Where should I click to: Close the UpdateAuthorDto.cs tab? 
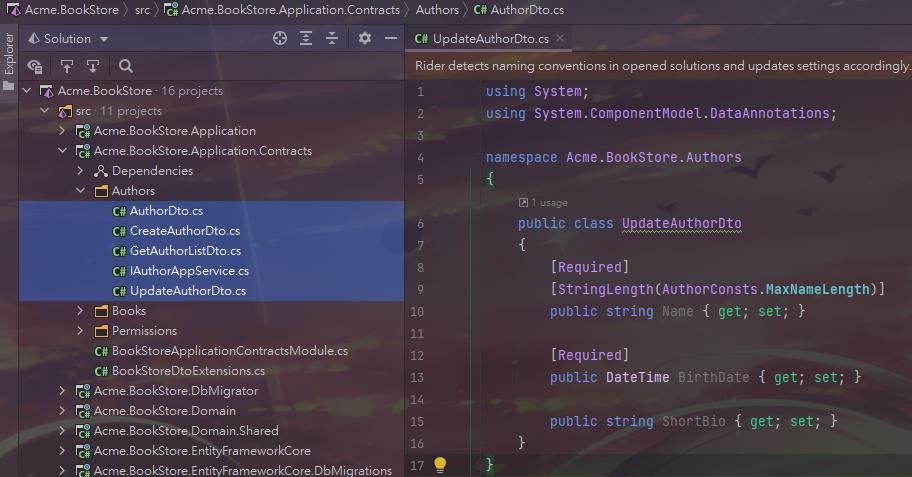pyautogui.click(x=560, y=38)
